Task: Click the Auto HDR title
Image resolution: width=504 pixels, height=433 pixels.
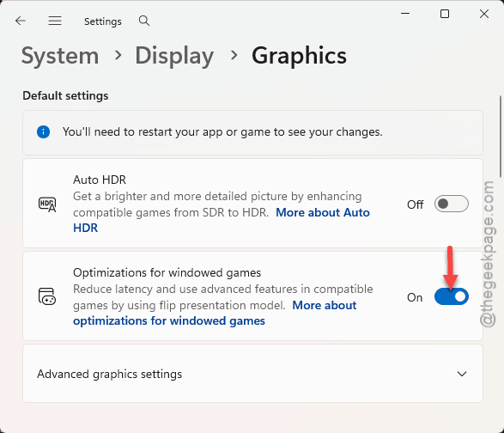Action: click(100, 180)
